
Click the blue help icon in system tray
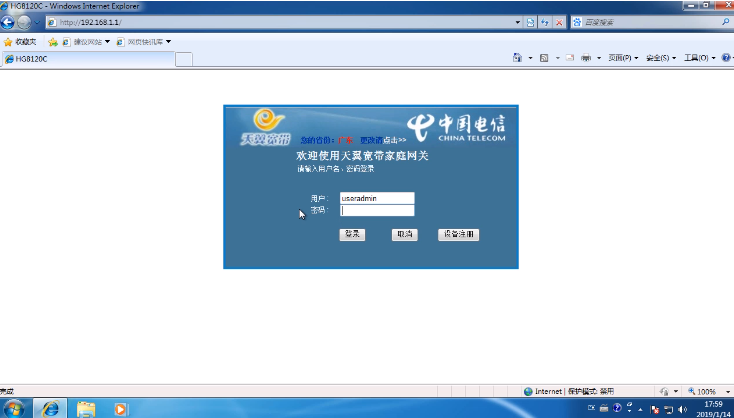(617, 408)
